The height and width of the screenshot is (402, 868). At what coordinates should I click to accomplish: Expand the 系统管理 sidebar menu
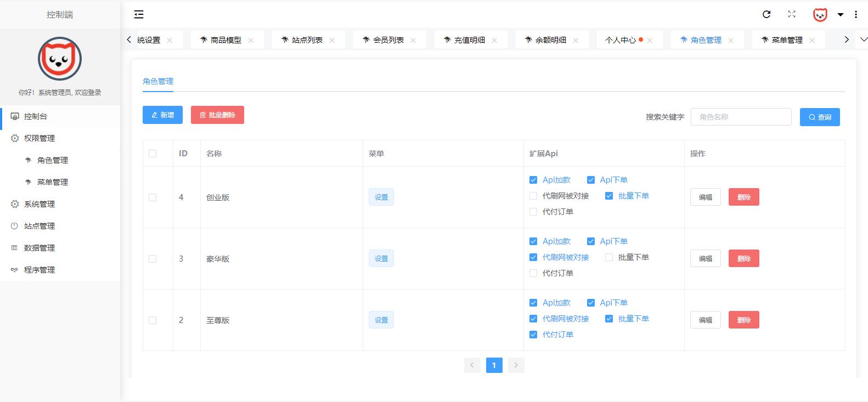pos(40,204)
